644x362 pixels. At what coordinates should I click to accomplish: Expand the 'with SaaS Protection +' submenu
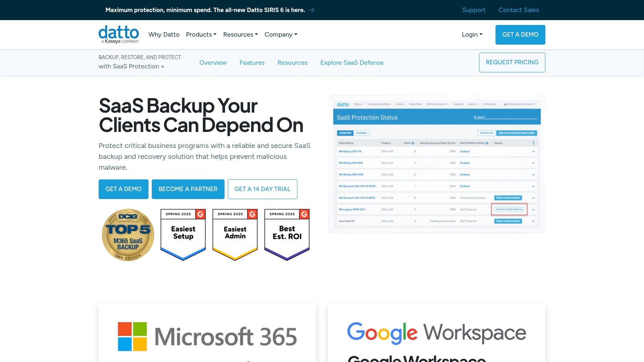tap(132, 66)
